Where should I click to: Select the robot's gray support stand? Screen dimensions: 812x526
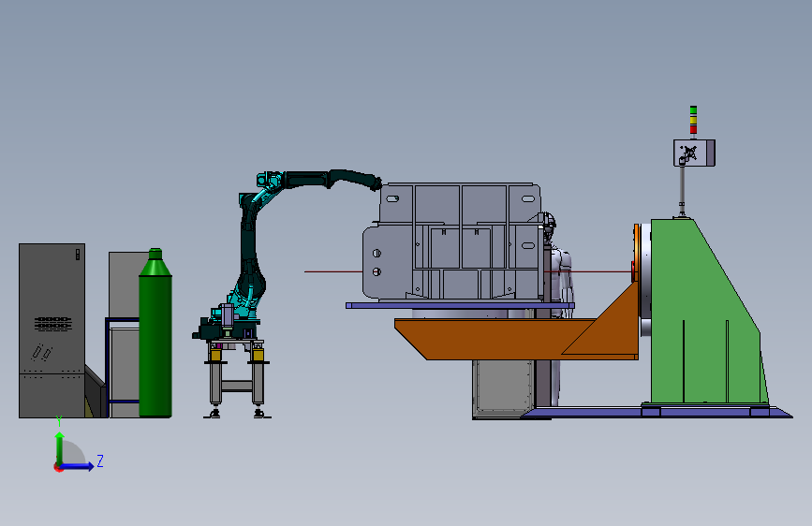237,378
